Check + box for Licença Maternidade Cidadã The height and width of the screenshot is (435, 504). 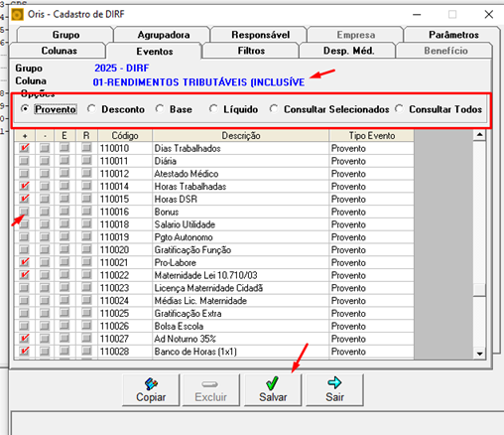tap(24, 288)
